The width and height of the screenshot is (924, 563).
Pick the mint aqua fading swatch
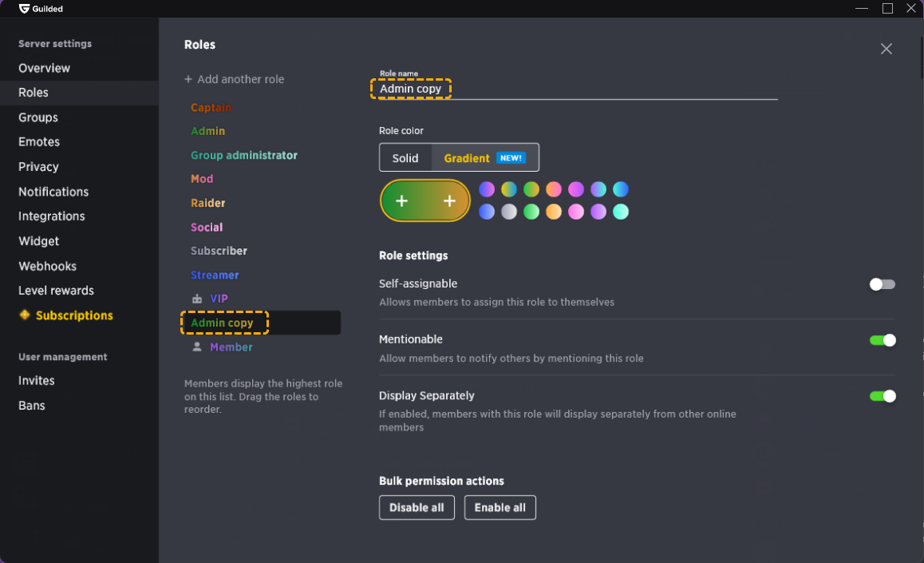coord(621,212)
